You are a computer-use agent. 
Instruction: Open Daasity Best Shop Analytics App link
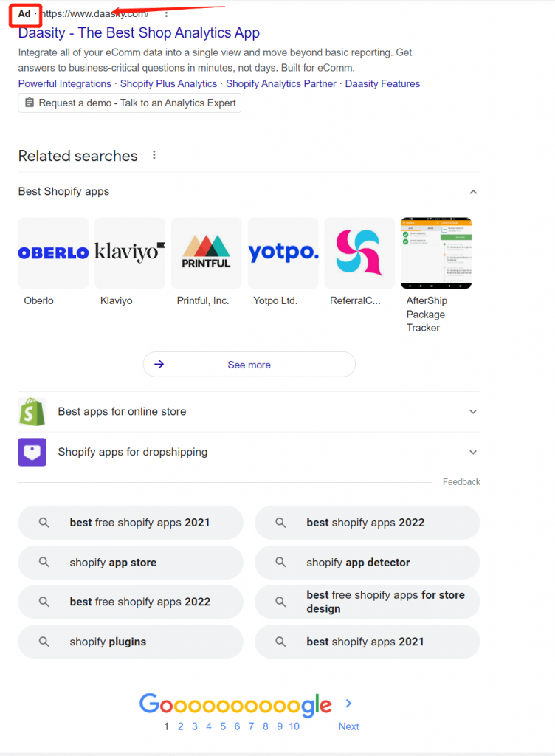point(139,32)
